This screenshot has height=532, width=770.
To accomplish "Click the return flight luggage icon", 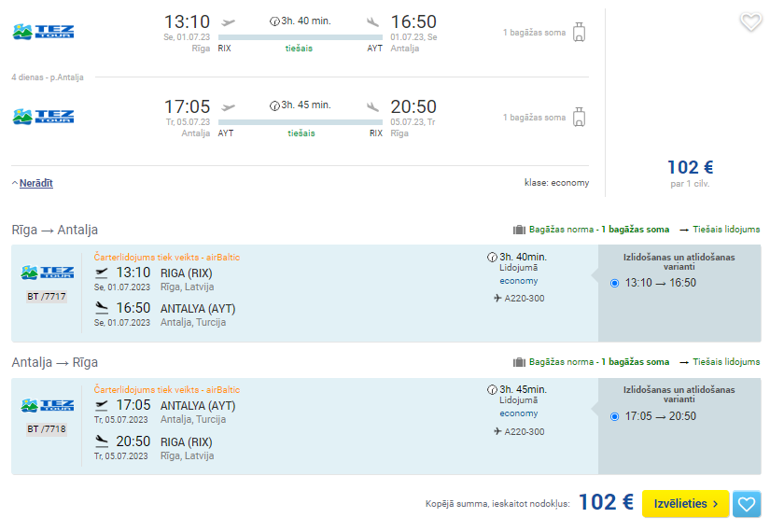I will pos(580,118).
